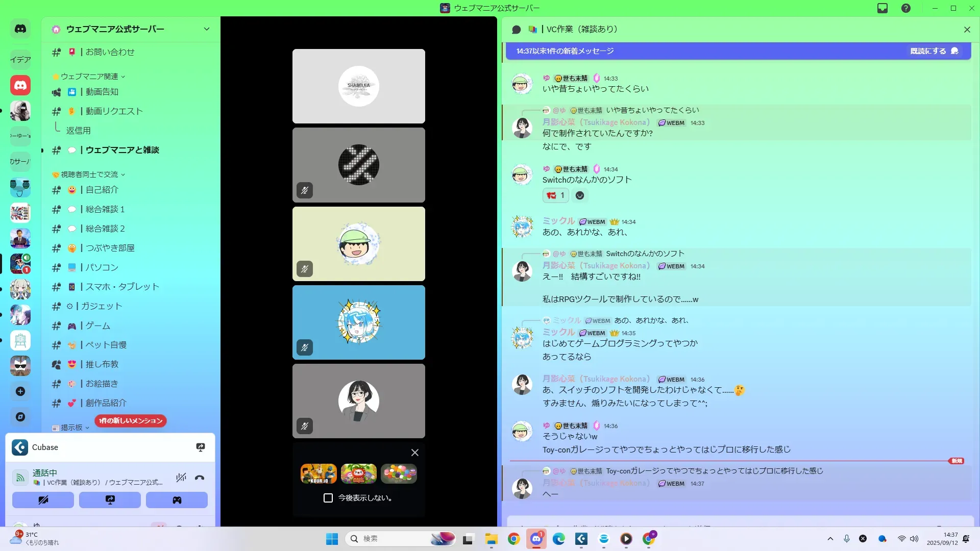Stream Cubase using the share icon
The width and height of the screenshot is (980, 551).
(x=201, y=447)
